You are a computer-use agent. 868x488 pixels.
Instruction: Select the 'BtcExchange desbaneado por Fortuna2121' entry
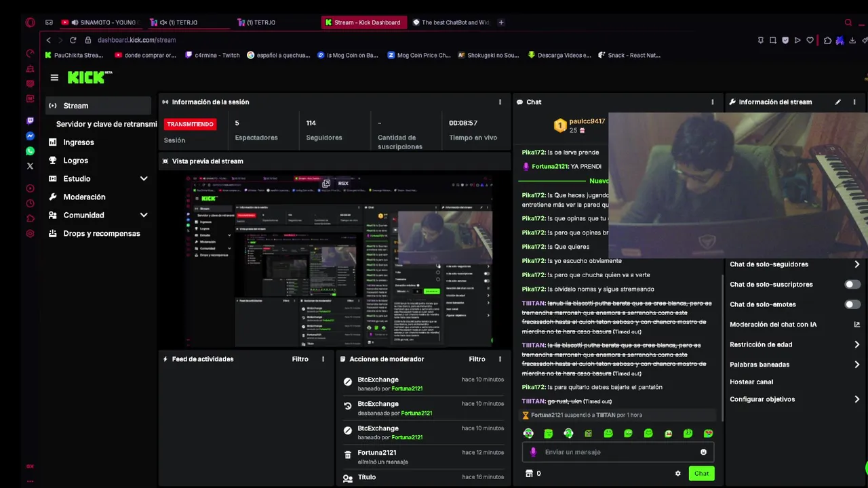pos(424,408)
